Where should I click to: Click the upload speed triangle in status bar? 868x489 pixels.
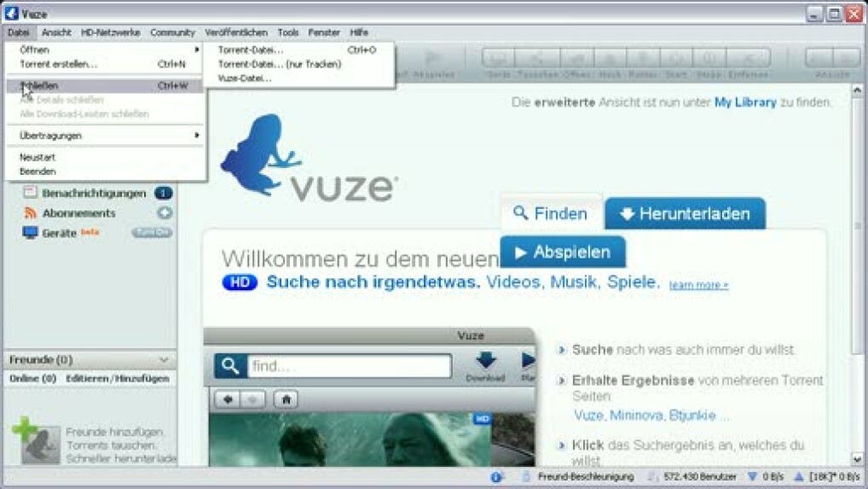pyautogui.click(x=799, y=477)
